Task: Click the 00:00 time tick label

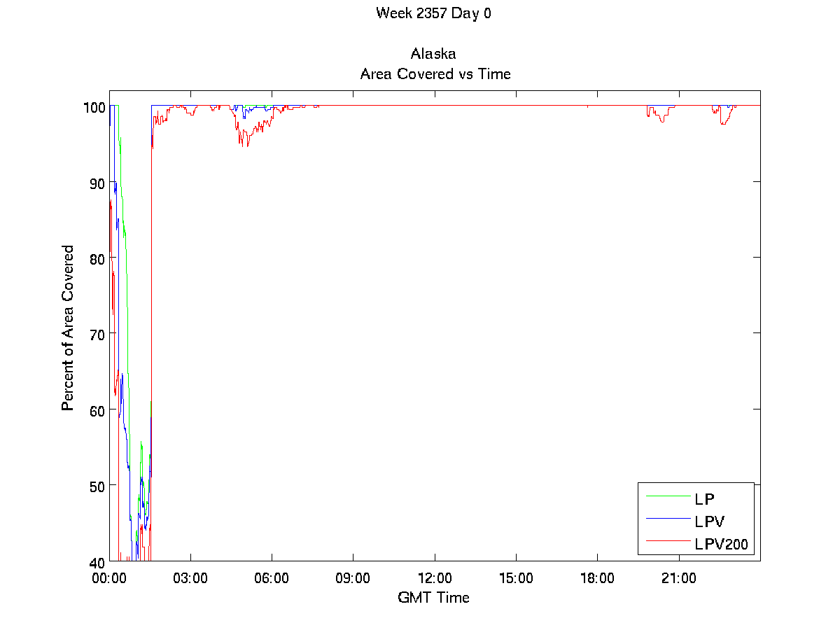Action: (109, 579)
